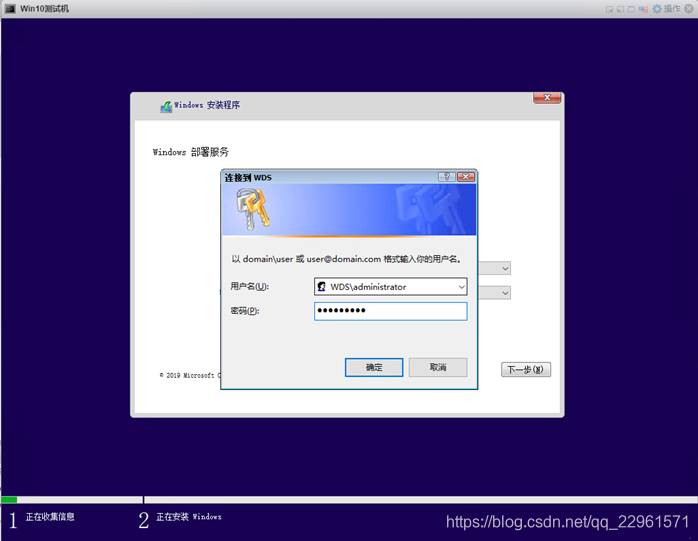Click 下一步 button in Windows setup
698x541 pixels.
coord(525,370)
